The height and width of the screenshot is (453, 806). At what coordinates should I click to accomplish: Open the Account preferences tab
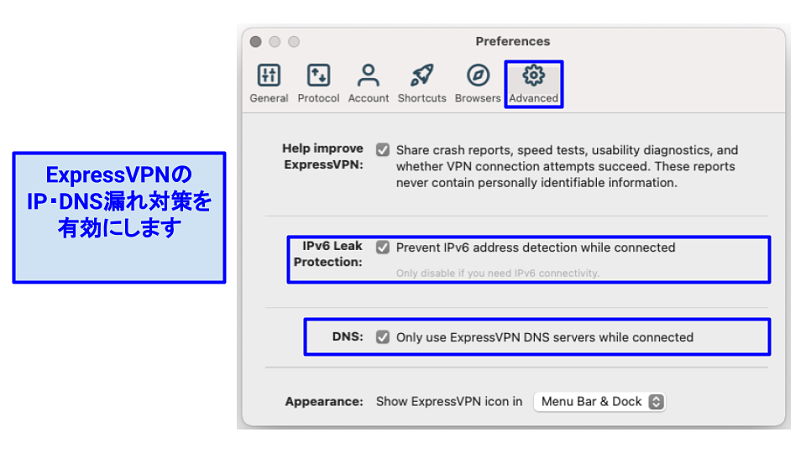coord(368,83)
